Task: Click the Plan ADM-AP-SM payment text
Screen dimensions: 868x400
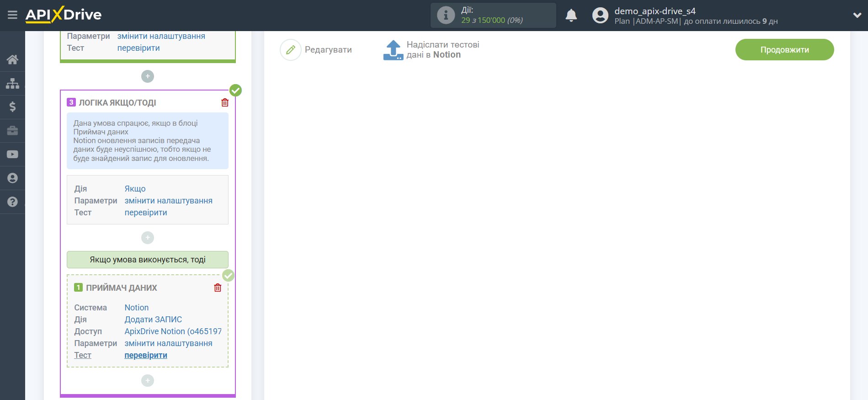Action: (696, 21)
